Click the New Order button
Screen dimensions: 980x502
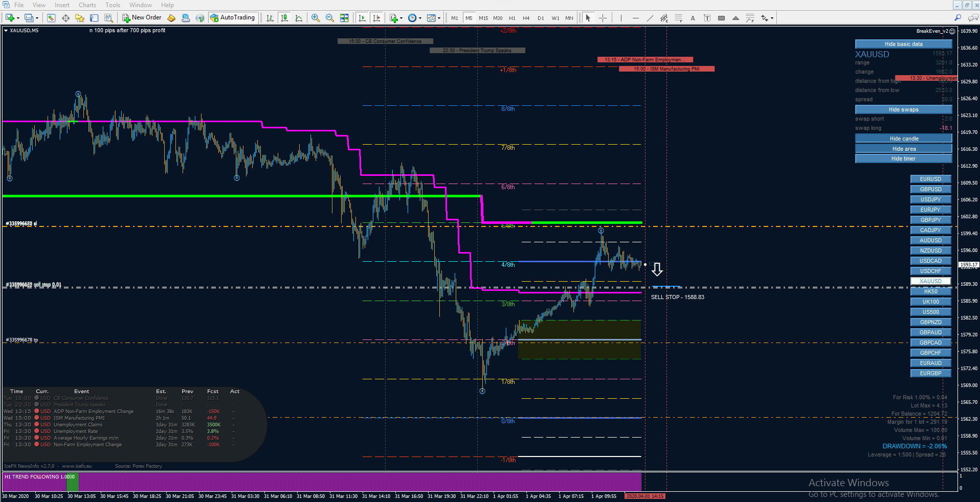[x=142, y=18]
